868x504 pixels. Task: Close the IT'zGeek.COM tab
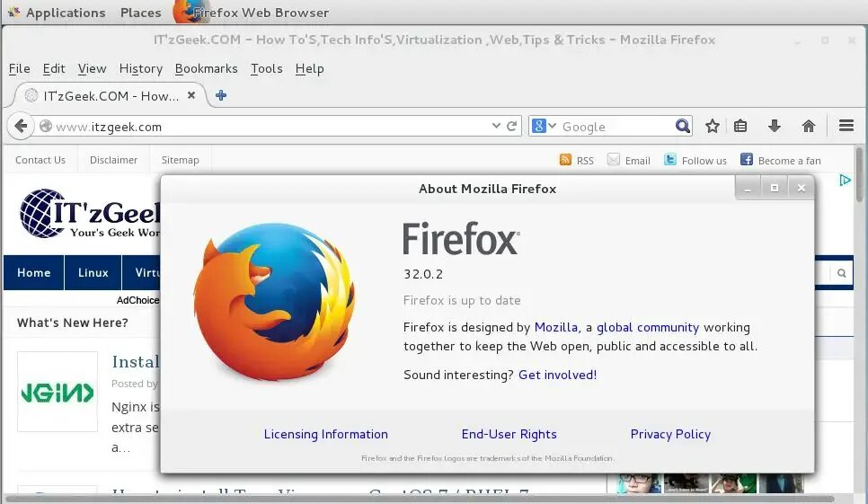point(191,95)
